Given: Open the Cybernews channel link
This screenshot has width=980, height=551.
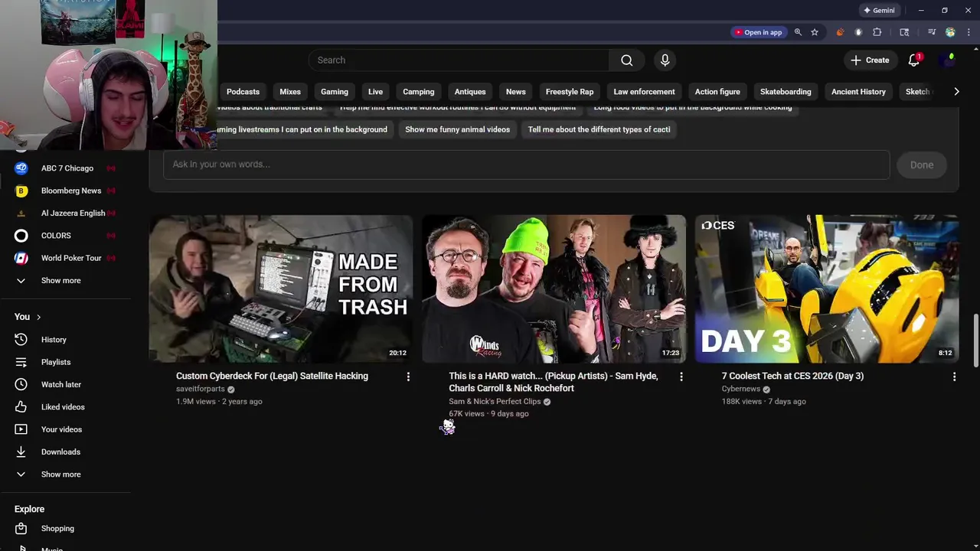Looking at the screenshot, I should pyautogui.click(x=740, y=390).
